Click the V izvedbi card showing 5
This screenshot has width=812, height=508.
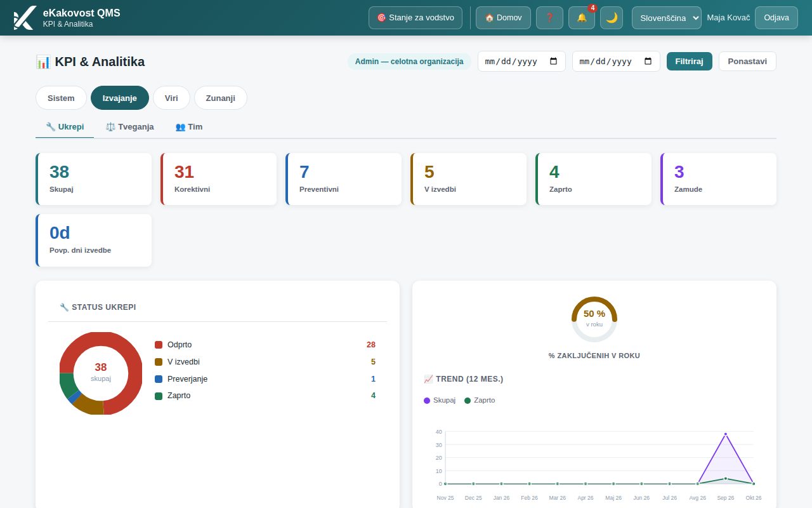pyautogui.click(x=469, y=179)
